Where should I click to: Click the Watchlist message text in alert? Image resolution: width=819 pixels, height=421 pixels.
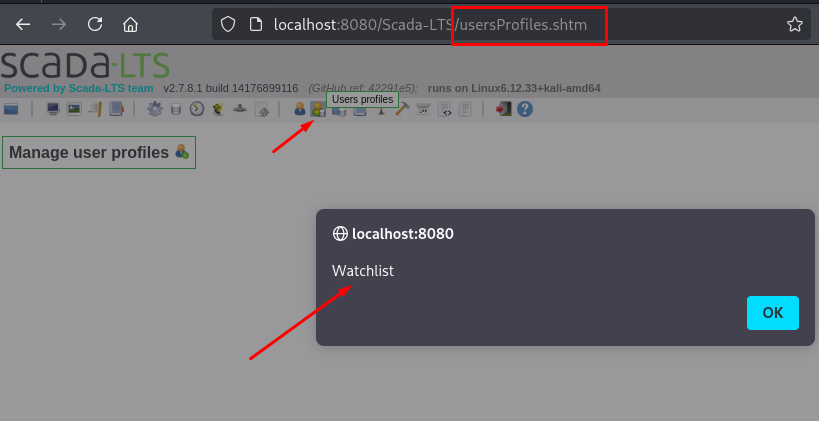(363, 271)
